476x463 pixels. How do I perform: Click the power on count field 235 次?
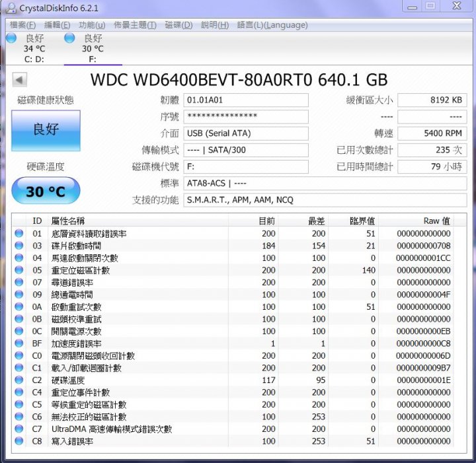(432, 150)
